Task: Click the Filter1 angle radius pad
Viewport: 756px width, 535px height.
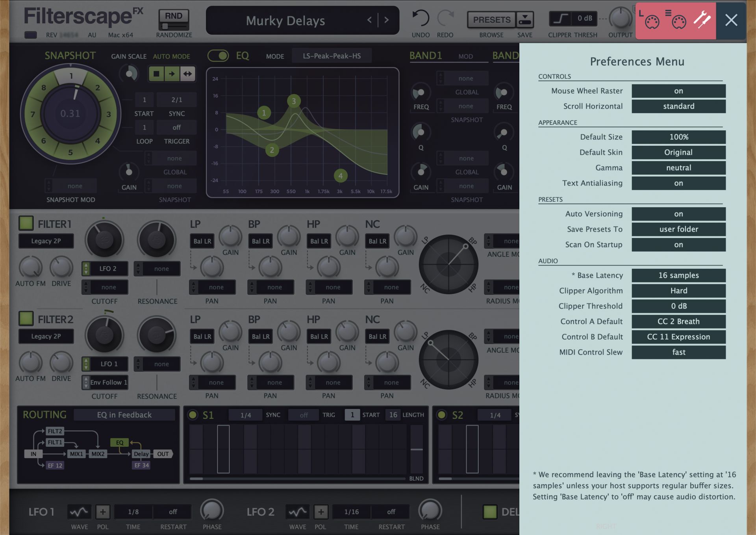Action: pos(448,264)
